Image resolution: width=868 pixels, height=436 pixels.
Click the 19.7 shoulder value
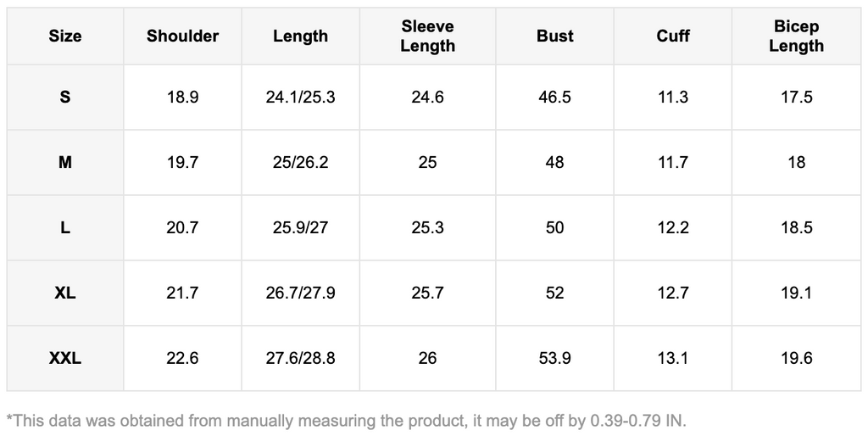click(x=182, y=162)
